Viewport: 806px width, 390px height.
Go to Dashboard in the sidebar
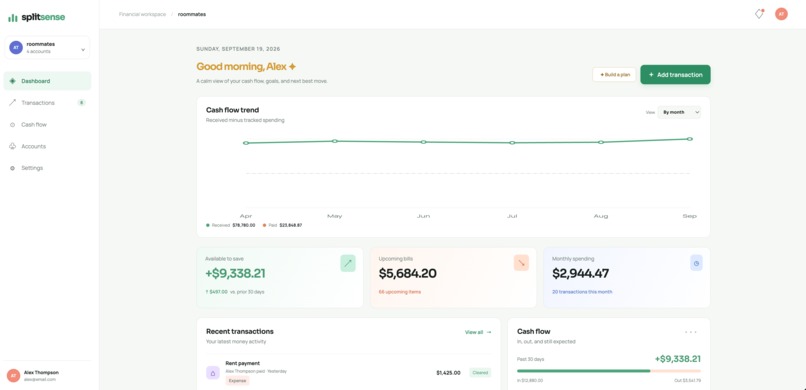47,81
